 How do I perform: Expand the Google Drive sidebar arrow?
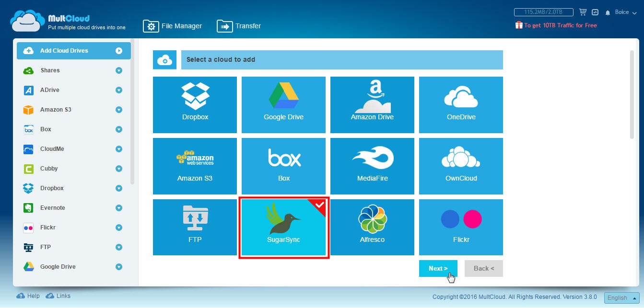coord(119,267)
